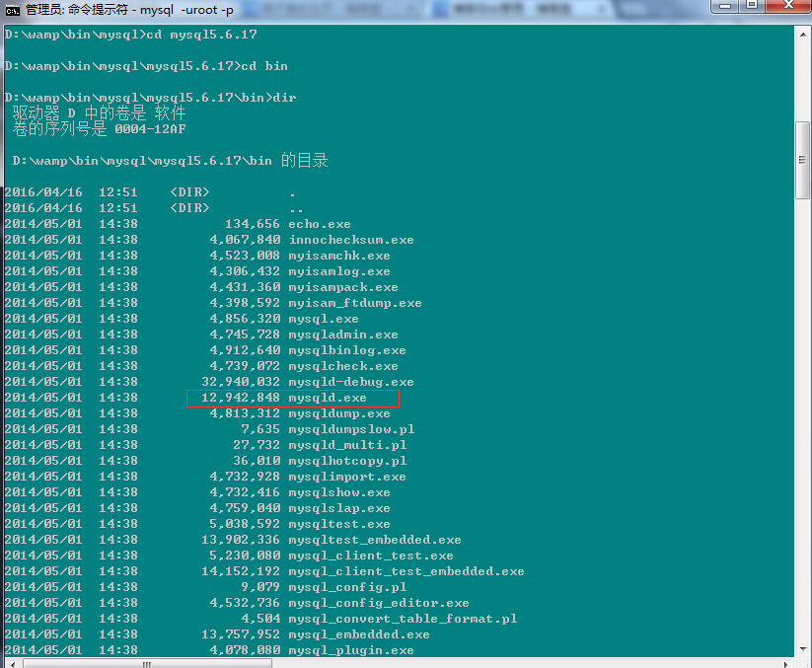The width and height of the screenshot is (812, 668).
Task: Minimize the command prompt window
Action: [x=725, y=6]
